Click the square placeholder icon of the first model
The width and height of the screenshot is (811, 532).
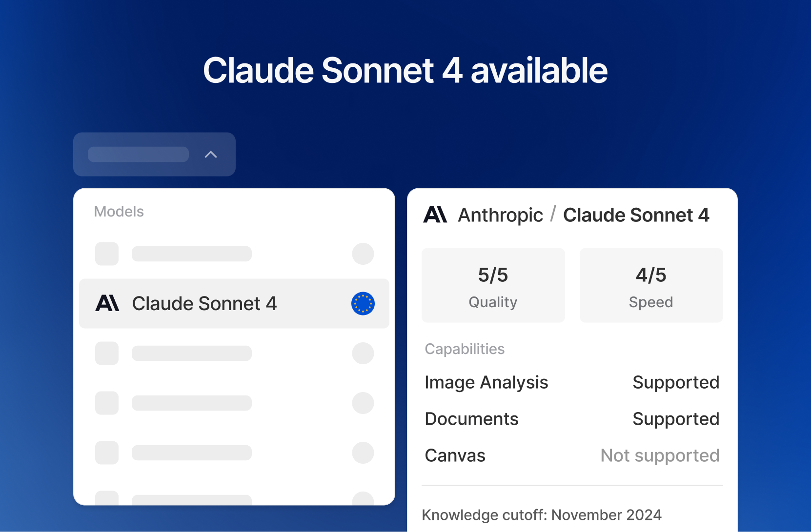coord(107,254)
